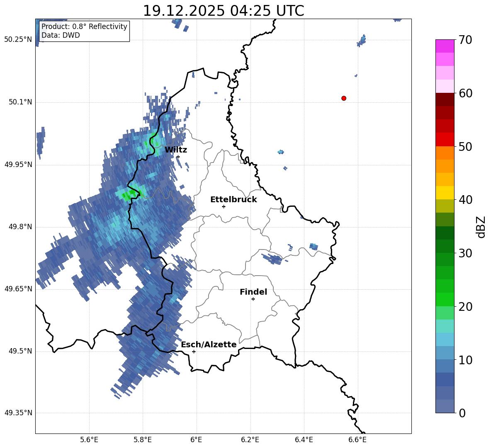The height and width of the screenshot is (448, 491).
Task: Click the red radar site dot
Action: 344,98
